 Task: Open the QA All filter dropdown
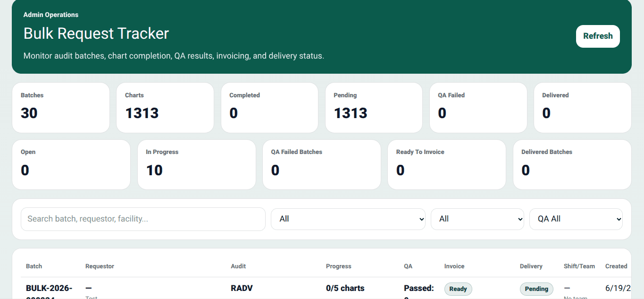pos(576,219)
